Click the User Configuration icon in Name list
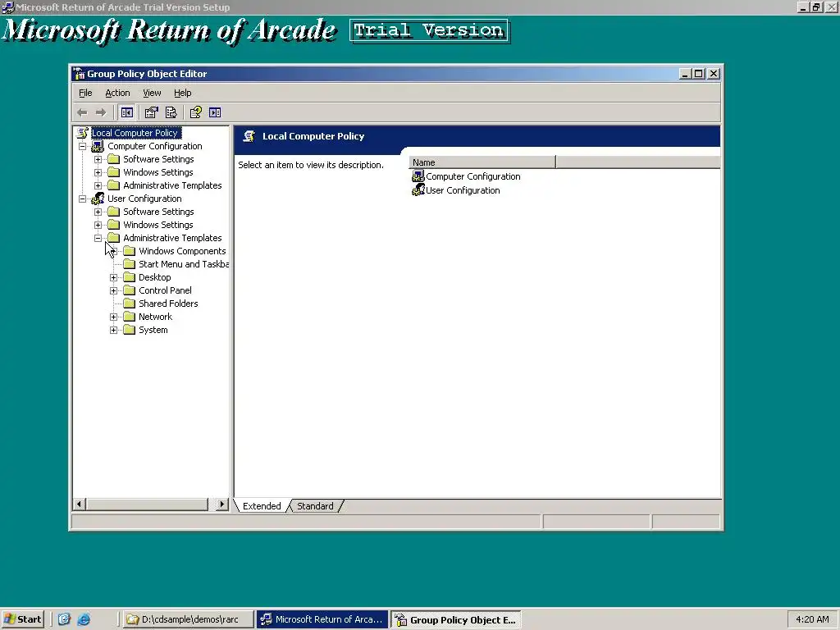Image resolution: width=840 pixels, height=630 pixels. [418, 190]
